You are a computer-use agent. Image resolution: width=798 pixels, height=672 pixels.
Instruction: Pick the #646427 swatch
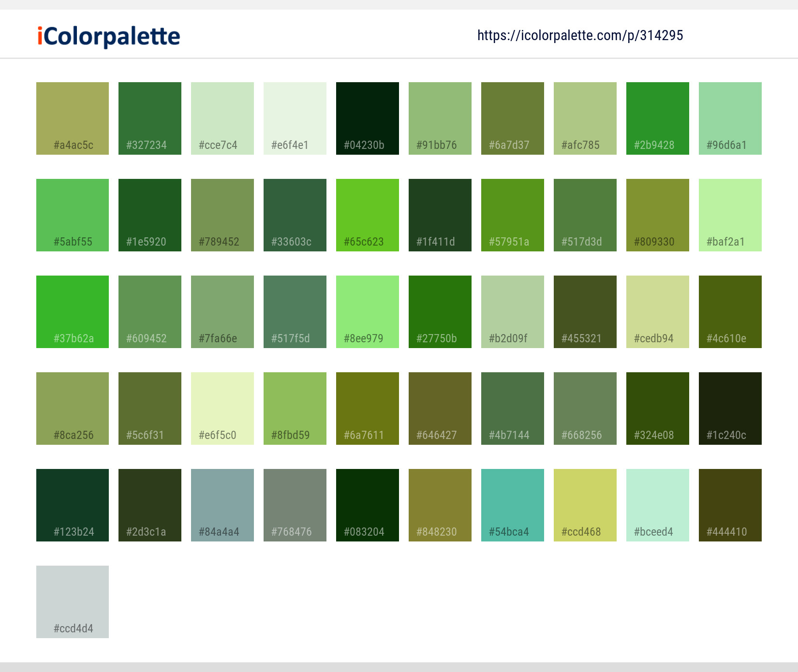pyautogui.click(x=440, y=409)
